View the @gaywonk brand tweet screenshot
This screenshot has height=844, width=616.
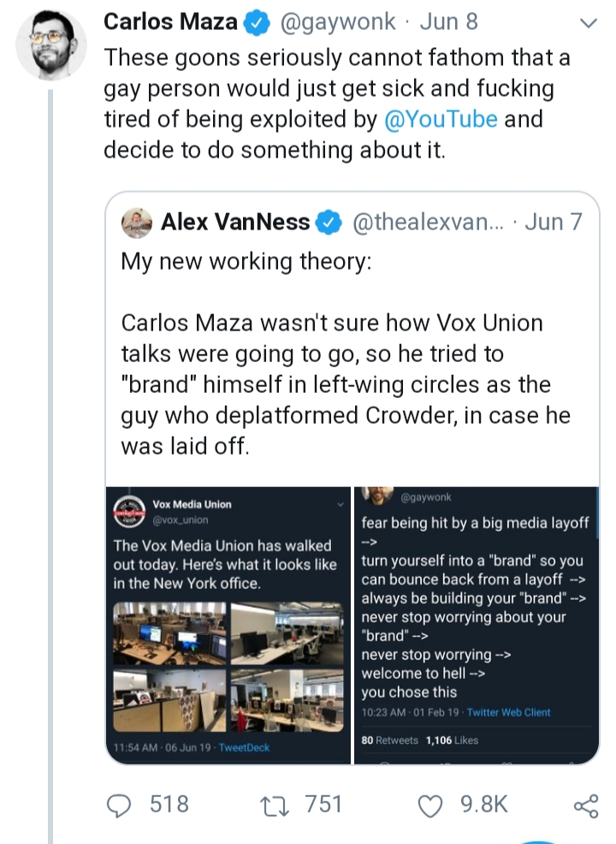point(477,625)
